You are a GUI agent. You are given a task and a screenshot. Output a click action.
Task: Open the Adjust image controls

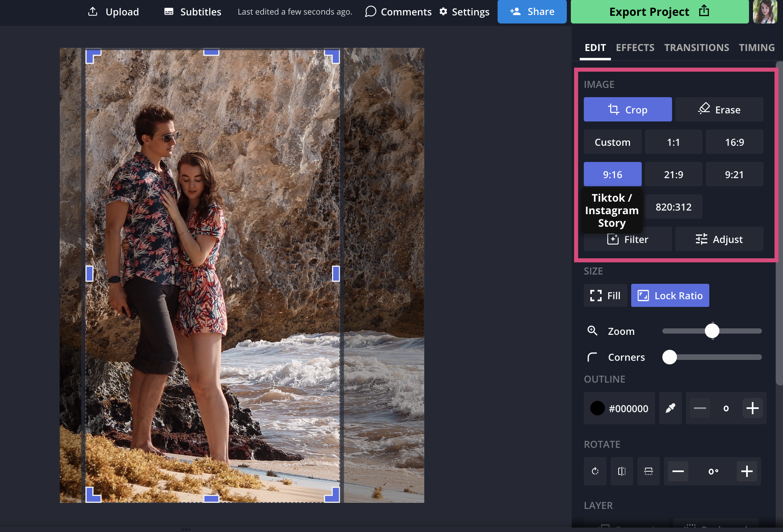[x=719, y=239]
